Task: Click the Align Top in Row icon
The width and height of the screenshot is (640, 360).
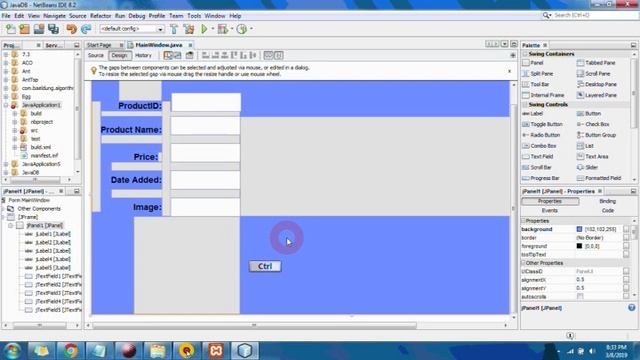Action: pyautogui.click(x=234, y=56)
